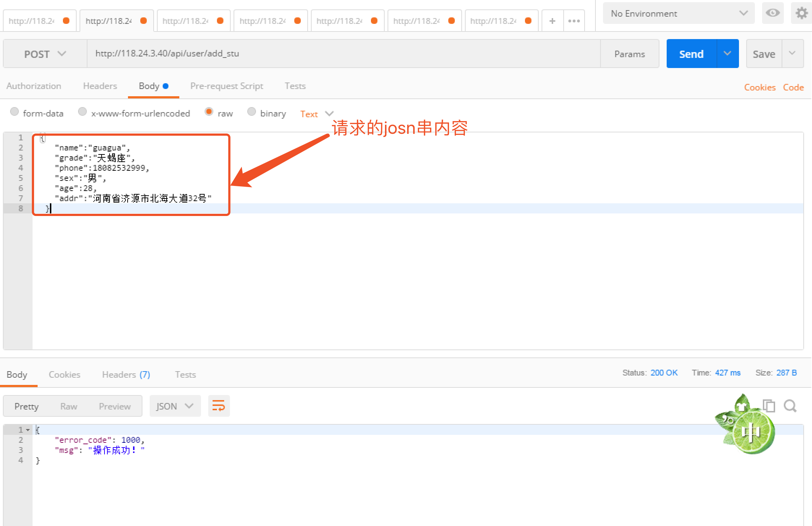Open the tab options ellipsis menu
This screenshot has width=812, height=526.
[x=574, y=21]
